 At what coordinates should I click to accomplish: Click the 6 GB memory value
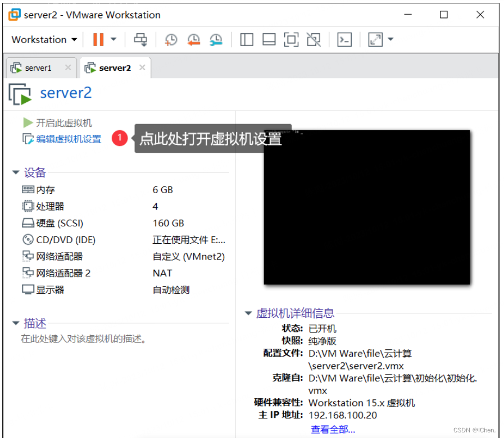[x=162, y=190]
